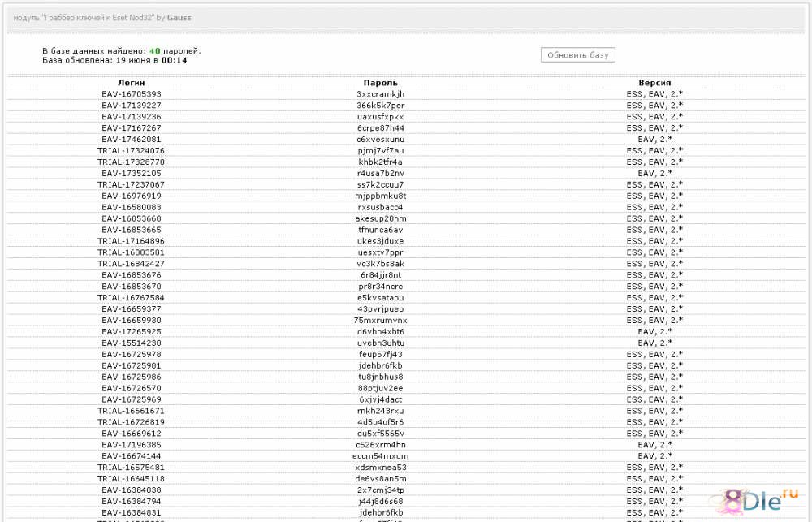The width and height of the screenshot is (812, 522).
Task: Select login EAV-17139236
Action: (132, 117)
